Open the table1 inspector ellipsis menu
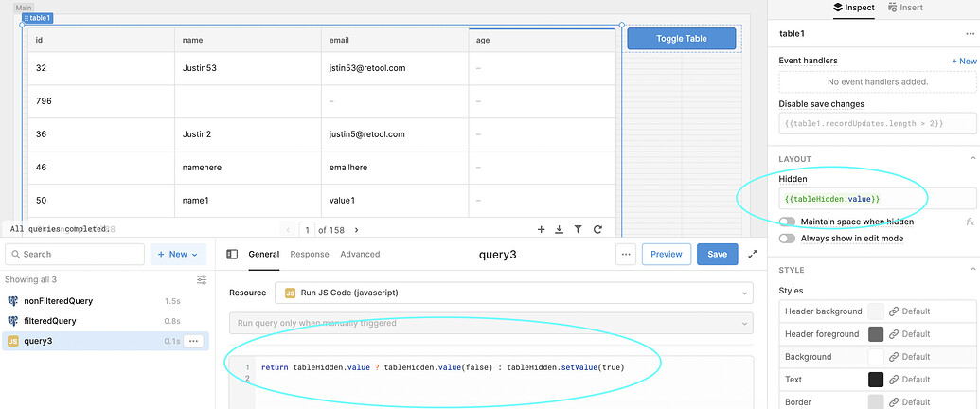 point(970,34)
